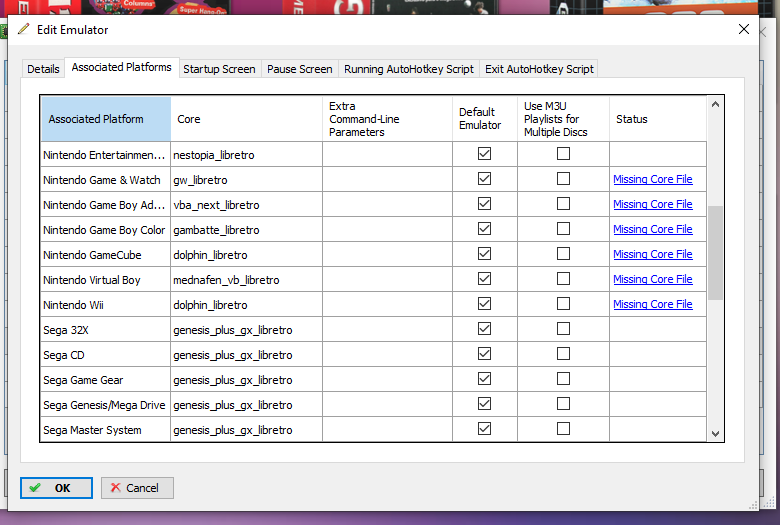Uncheck Default Emulator for Nintendo Virtual Boy
780x525 pixels.
[485, 279]
